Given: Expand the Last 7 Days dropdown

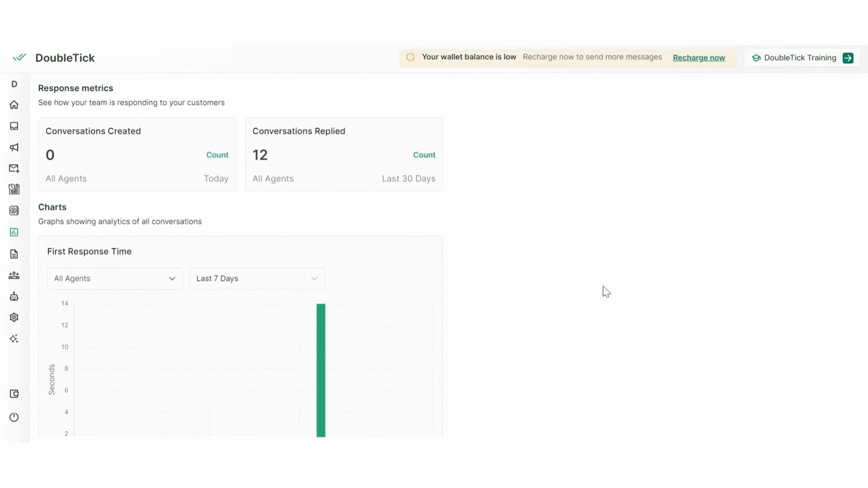Looking at the screenshot, I should tap(257, 279).
